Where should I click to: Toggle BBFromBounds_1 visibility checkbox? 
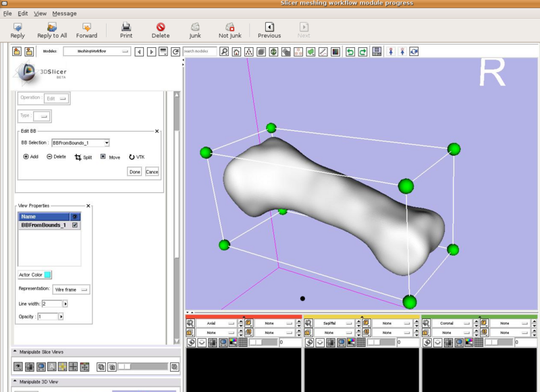[75, 225]
